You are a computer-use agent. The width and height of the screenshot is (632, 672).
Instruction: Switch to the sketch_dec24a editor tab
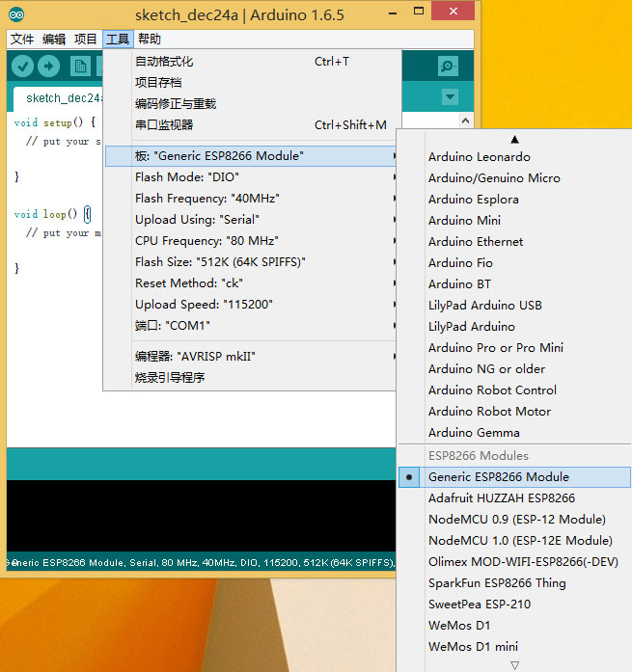tap(59, 98)
